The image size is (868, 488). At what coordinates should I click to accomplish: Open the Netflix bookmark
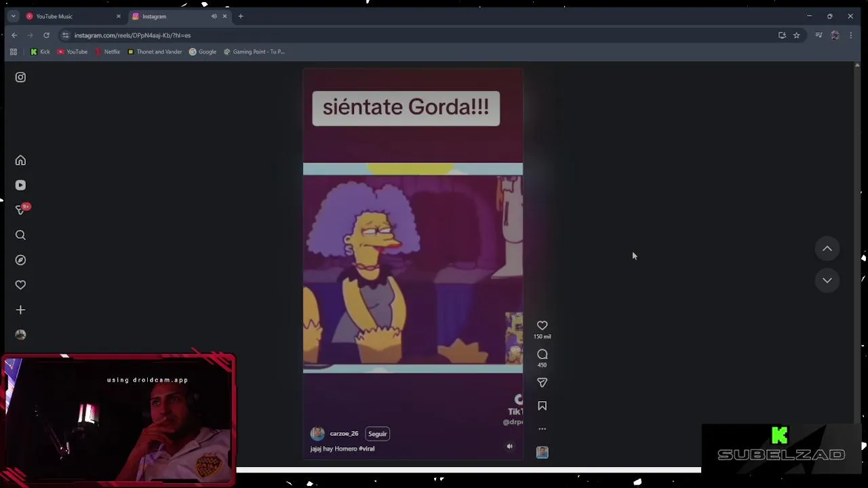[x=108, y=52]
